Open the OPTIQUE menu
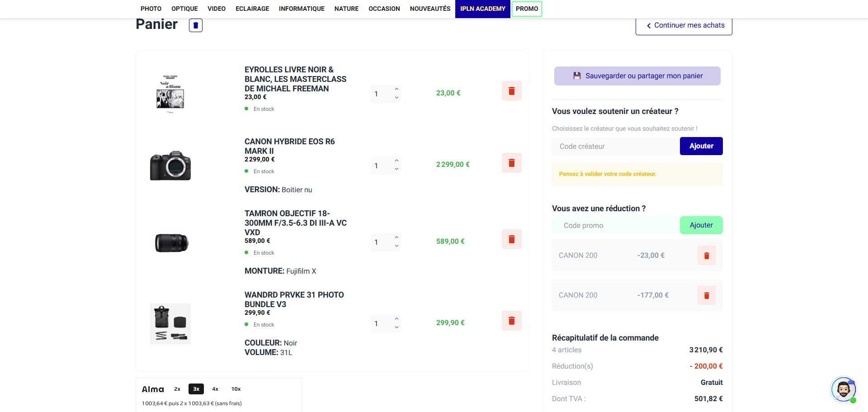868x412 pixels. 184,9
